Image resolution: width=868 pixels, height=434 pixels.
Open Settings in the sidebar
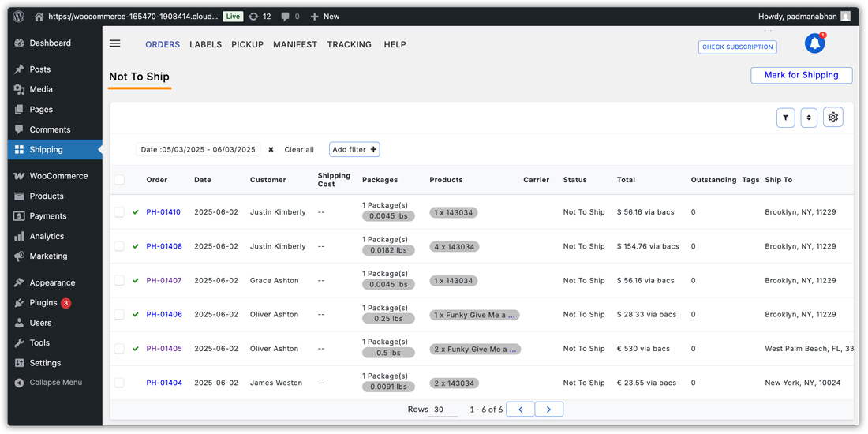coord(54,363)
